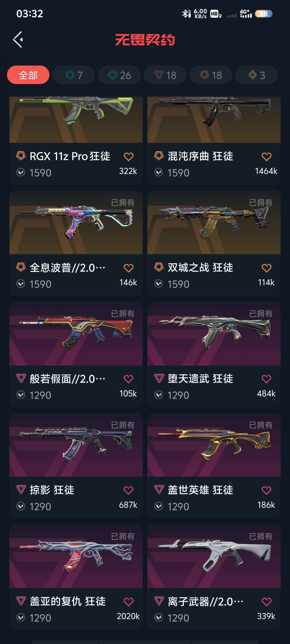This screenshot has height=644, width=290.
Task: Tap the back arrow icon
Action: point(18,39)
